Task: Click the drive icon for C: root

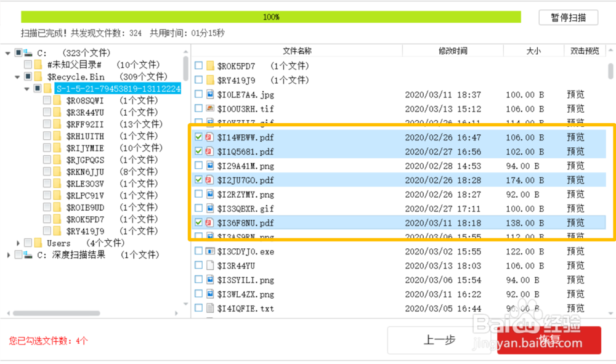Action: (x=28, y=52)
